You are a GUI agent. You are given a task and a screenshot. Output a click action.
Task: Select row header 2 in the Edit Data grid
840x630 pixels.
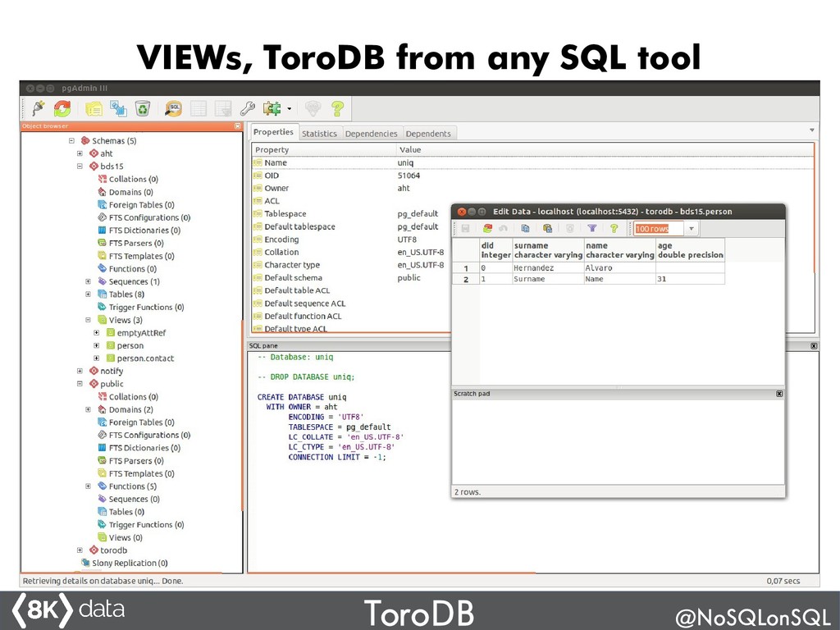[466, 279]
